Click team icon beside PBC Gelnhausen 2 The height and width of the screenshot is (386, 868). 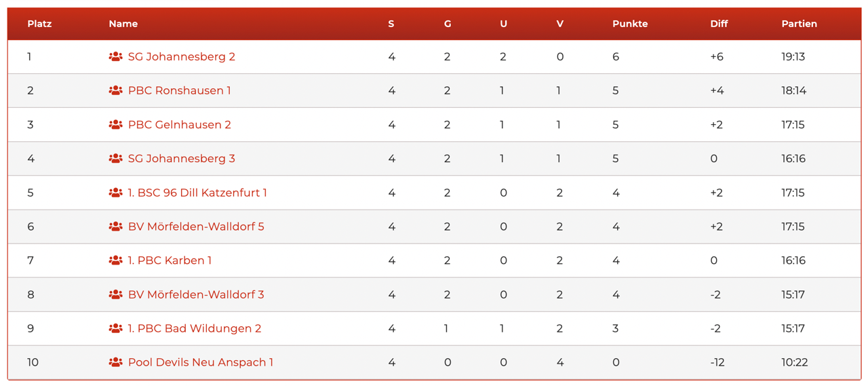click(115, 125)
